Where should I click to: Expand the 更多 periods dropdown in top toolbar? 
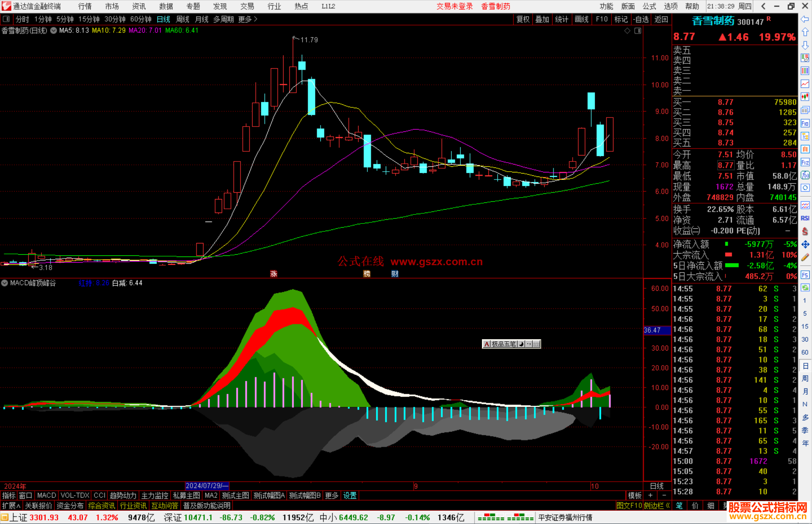pyautogui.click(x=248, y=19)
